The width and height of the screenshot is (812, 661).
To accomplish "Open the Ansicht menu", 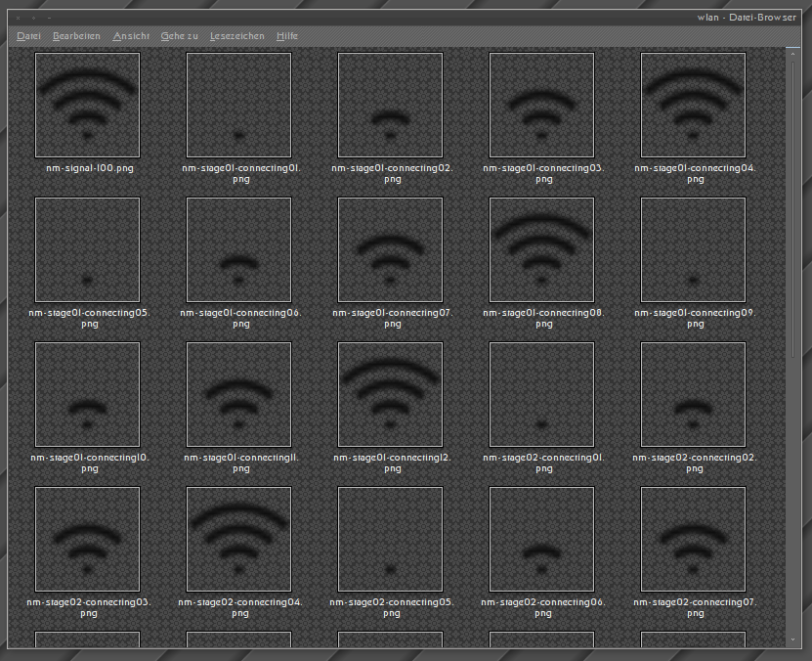I will (x=131, y=36).
